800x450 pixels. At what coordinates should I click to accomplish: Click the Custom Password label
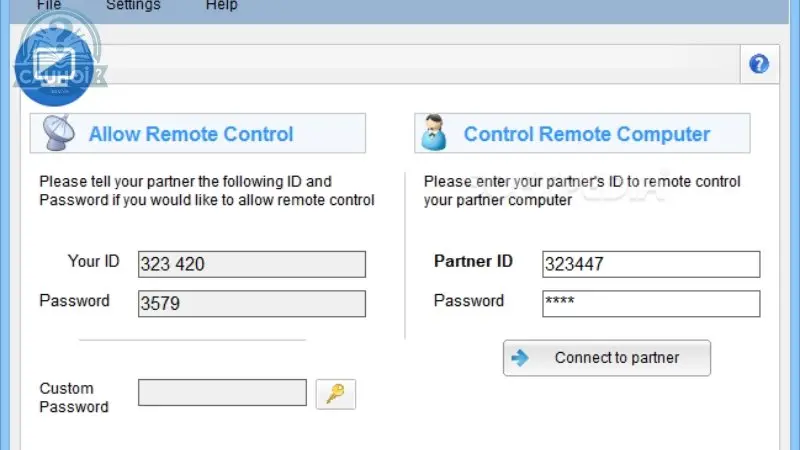74,397
